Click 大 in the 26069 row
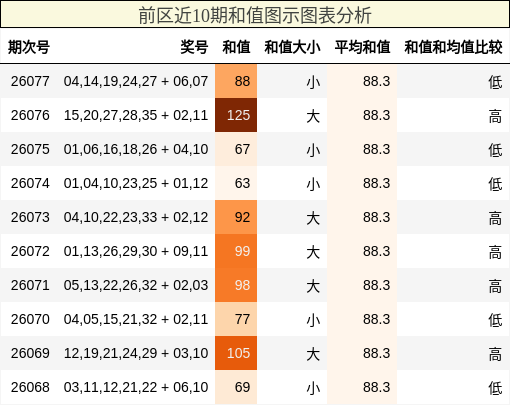The width and height of the screenshot is (510, 405). click(x=313, y=354)
